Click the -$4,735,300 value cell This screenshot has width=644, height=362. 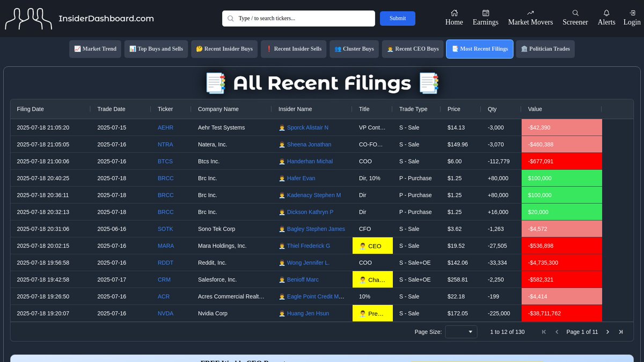[x=562, y=263]
